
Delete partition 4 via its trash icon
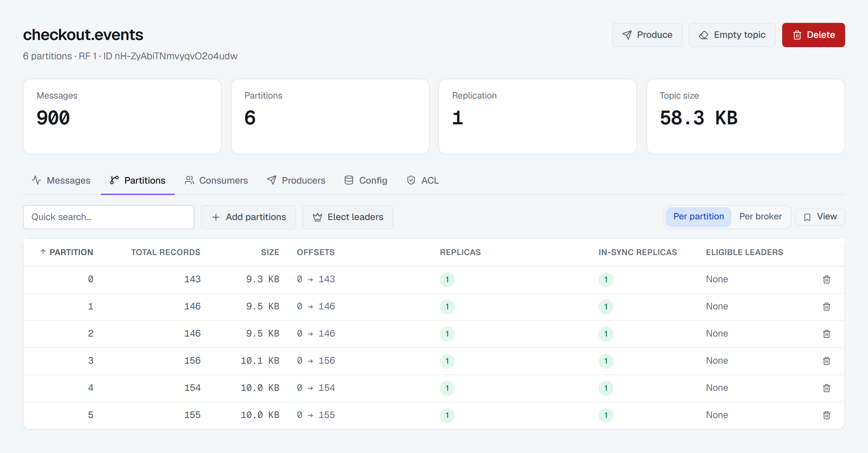[x=827, y=388]
